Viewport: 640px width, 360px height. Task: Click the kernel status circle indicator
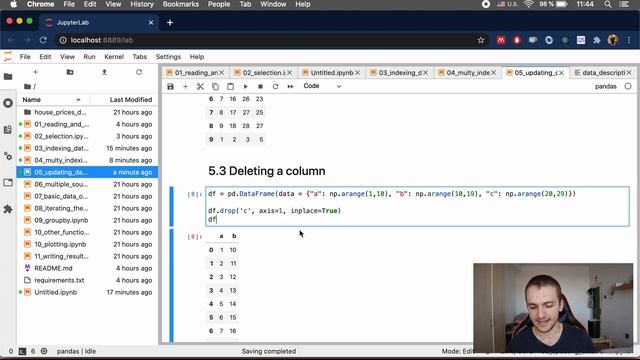click(628, 86)
